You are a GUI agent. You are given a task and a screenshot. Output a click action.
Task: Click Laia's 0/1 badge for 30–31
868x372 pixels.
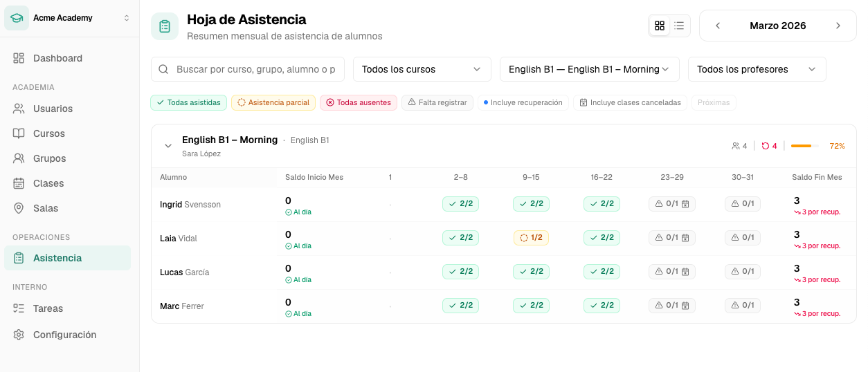click(743, 238)
